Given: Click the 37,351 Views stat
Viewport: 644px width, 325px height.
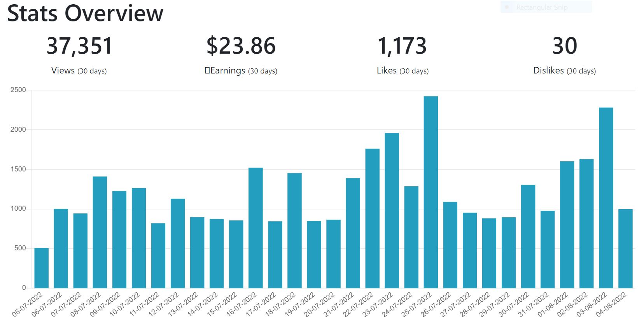Looking at the screenshot, I should point(79,54).
